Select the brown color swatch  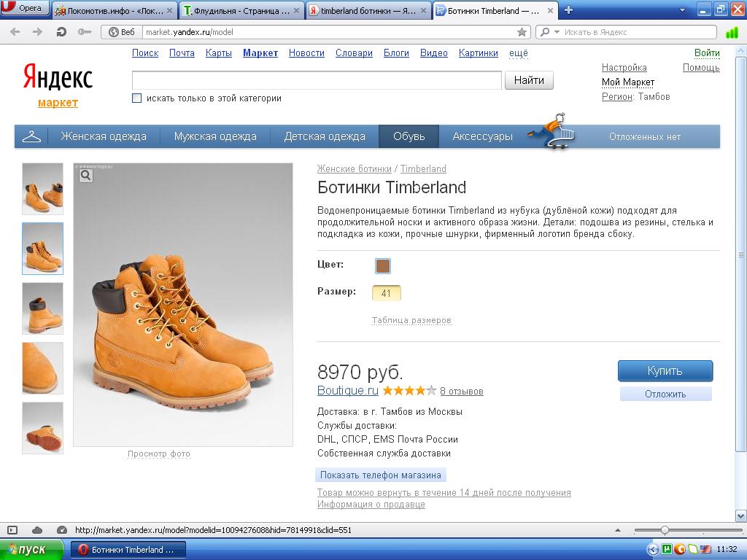pyautogui.click(x=382, y=265)
